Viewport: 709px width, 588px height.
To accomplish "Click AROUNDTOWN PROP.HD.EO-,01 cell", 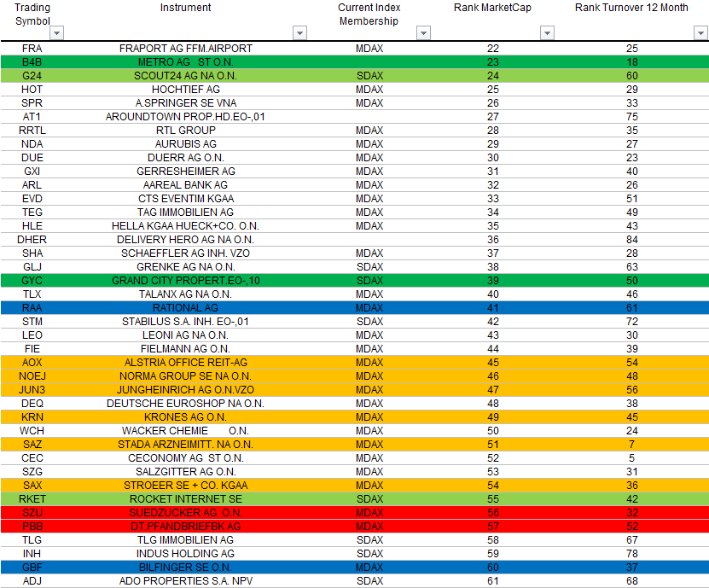I will coord(186,117).
